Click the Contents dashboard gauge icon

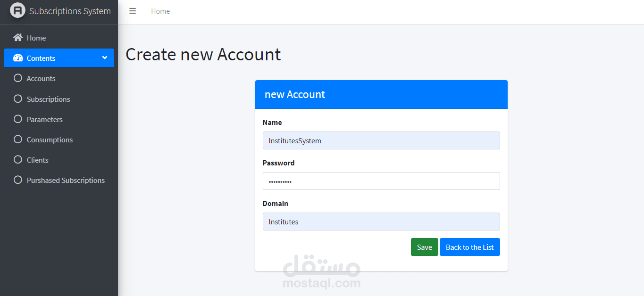(x=18, y=58)
